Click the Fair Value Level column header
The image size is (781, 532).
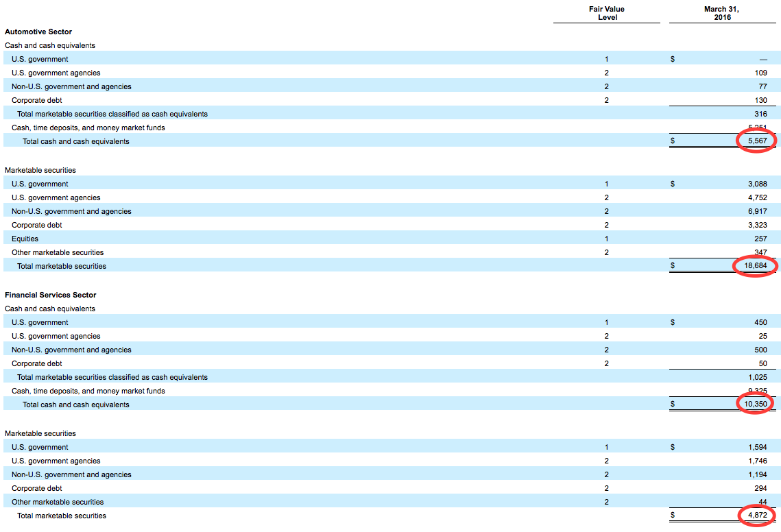pos(606,13)
